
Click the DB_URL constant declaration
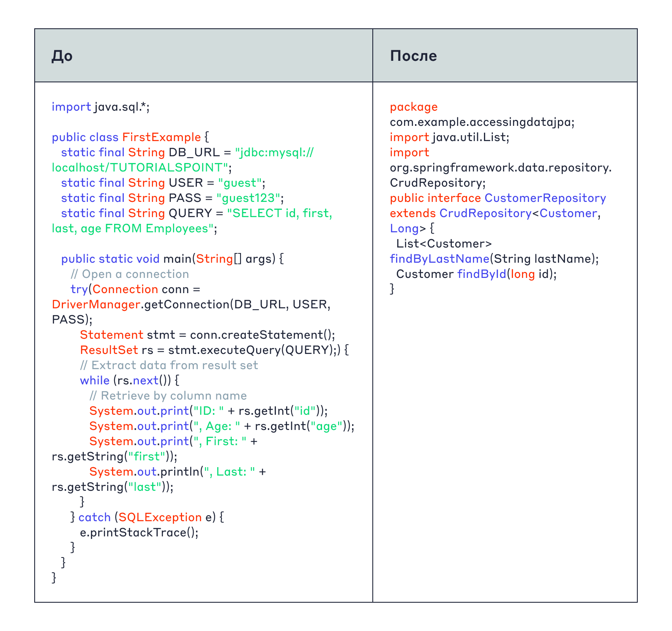click(187, 152)
